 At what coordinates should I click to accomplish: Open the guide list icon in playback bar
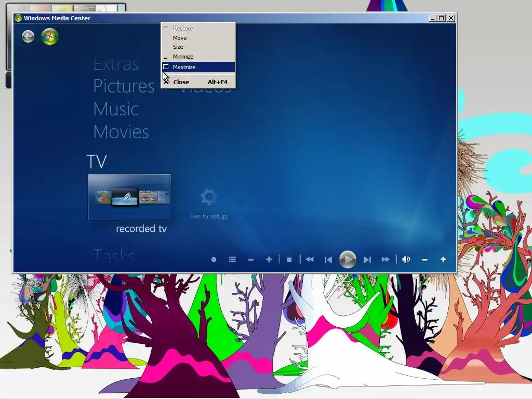pos(232,260)
